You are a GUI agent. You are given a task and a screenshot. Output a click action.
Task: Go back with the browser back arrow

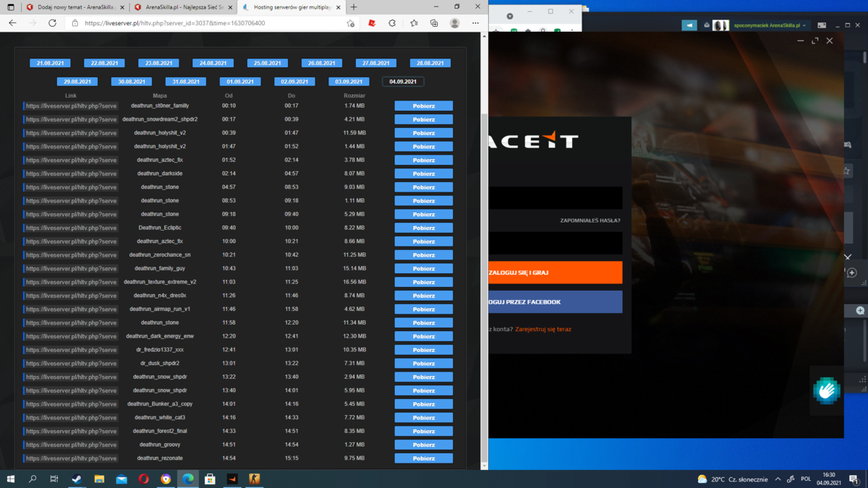pyautogui.click(x=12, y=23)
